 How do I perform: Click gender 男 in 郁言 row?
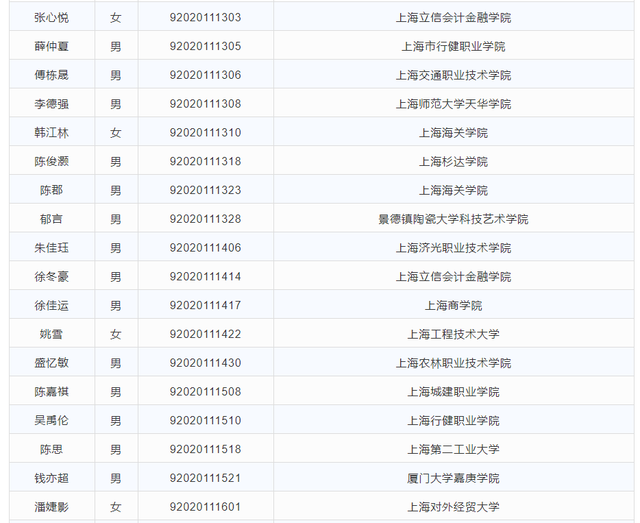(116, 219)
